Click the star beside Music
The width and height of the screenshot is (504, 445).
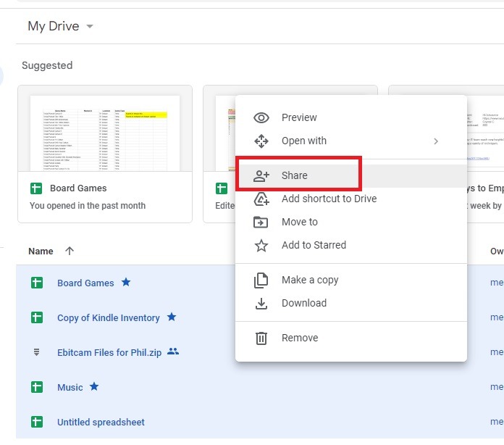94,386
